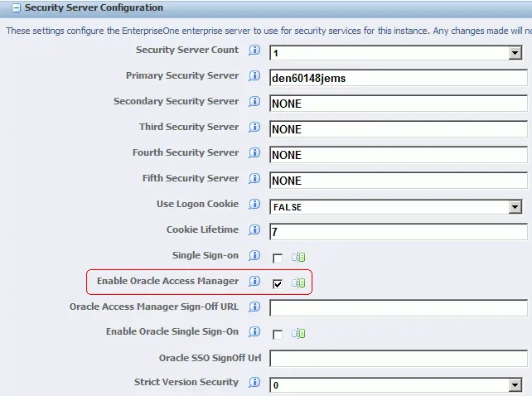Click the Strict Version Security label
This screenshot has height=396, width=532.
coord(186,382)
